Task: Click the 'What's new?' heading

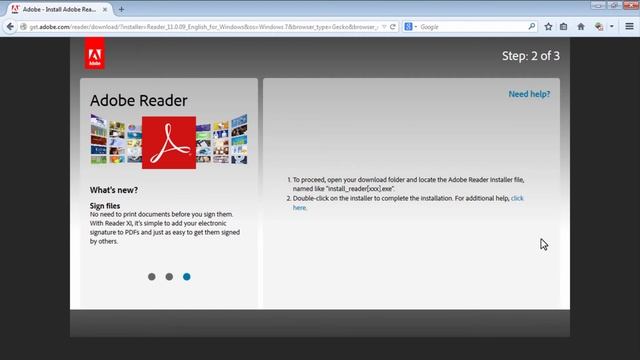Action: click(113, 190)
